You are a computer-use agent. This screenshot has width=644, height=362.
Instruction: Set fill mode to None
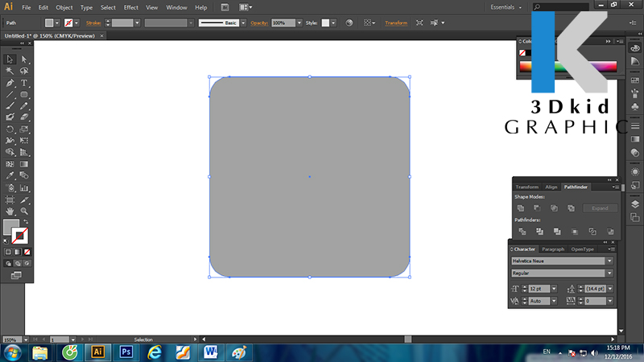pos(27,252)
